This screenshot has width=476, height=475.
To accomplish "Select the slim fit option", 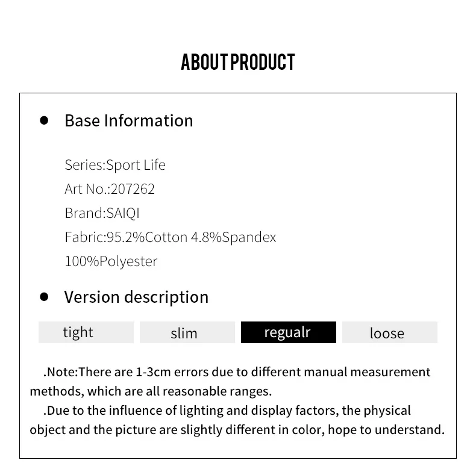I will point(187,332).
